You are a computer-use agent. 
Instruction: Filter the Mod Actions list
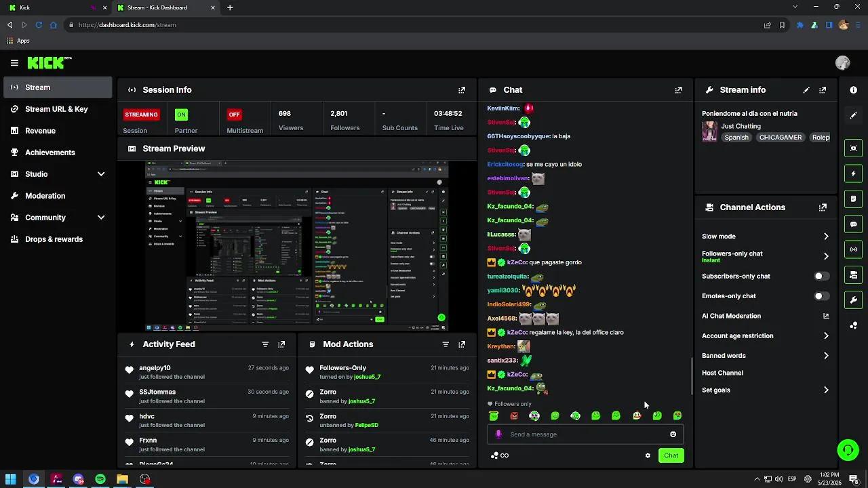pyautogui.click(x=446, y=344)
